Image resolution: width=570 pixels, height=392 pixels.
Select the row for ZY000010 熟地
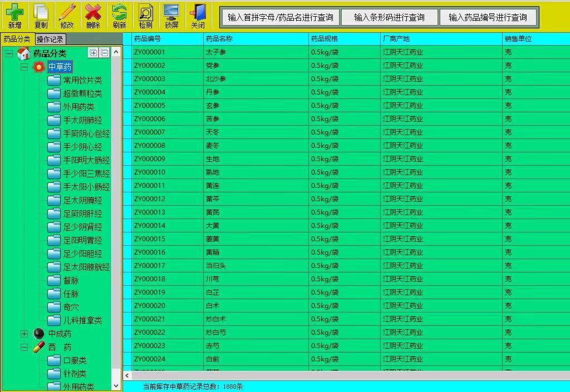tap(346, 172)
